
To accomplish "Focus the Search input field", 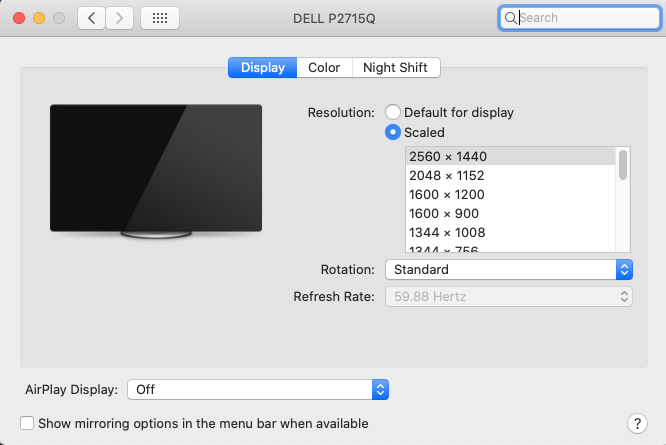I will point(580,18).
